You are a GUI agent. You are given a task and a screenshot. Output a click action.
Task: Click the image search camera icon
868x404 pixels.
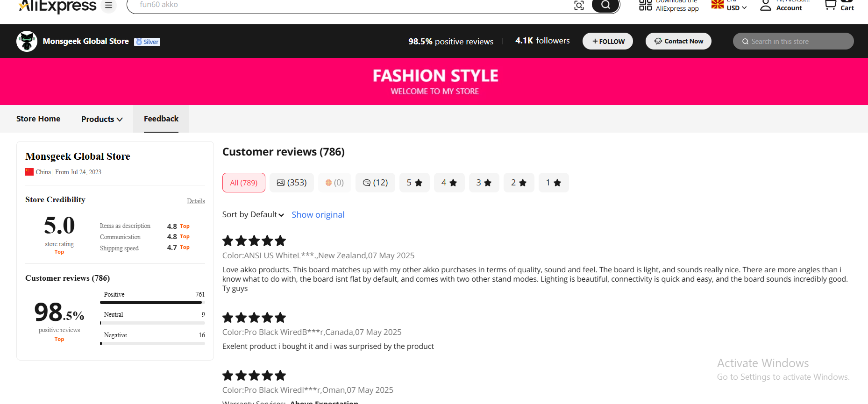coord(579,6)
